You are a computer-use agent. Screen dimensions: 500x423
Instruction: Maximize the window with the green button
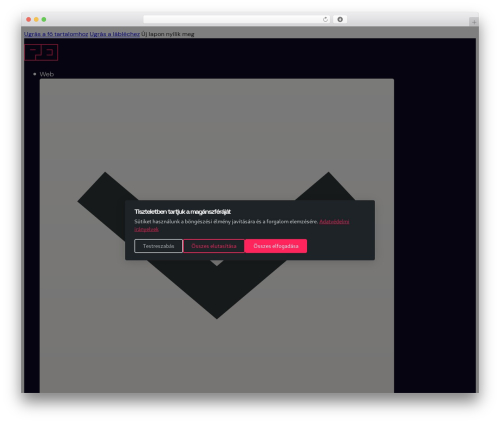tap(44, 19)
